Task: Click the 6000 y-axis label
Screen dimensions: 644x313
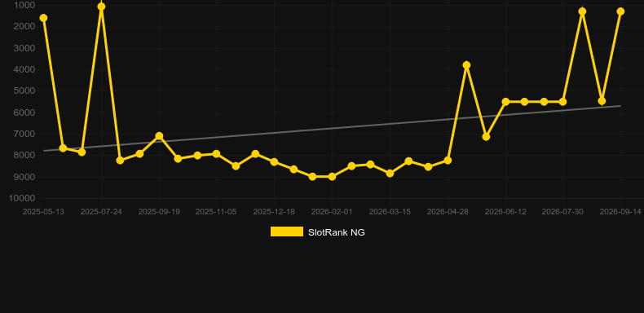Action: [24, 112]
